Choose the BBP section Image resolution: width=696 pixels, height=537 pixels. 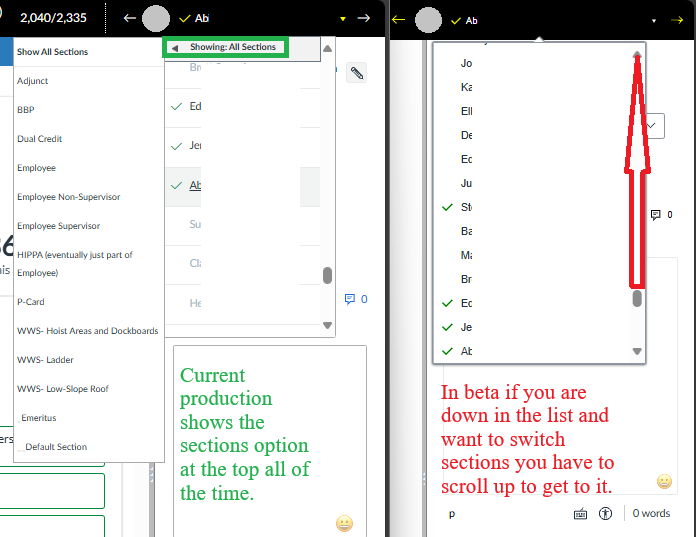26,110
